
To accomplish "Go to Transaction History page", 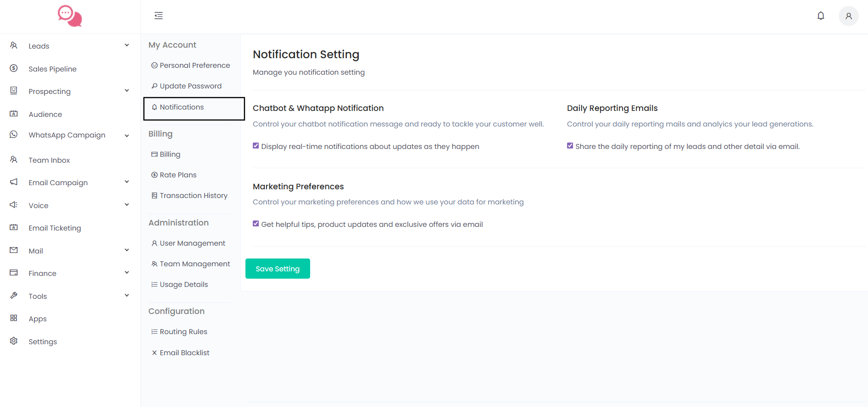I will tap(193, 196).
